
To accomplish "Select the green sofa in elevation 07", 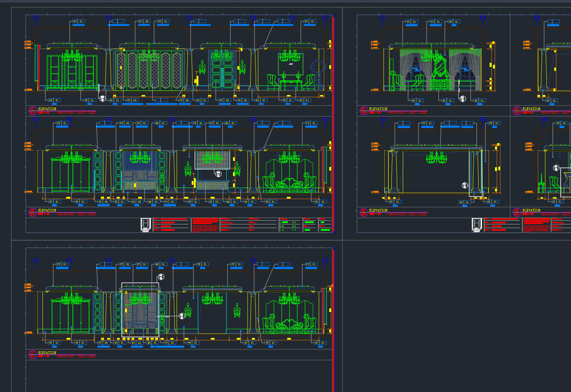I will click(290, 326).
